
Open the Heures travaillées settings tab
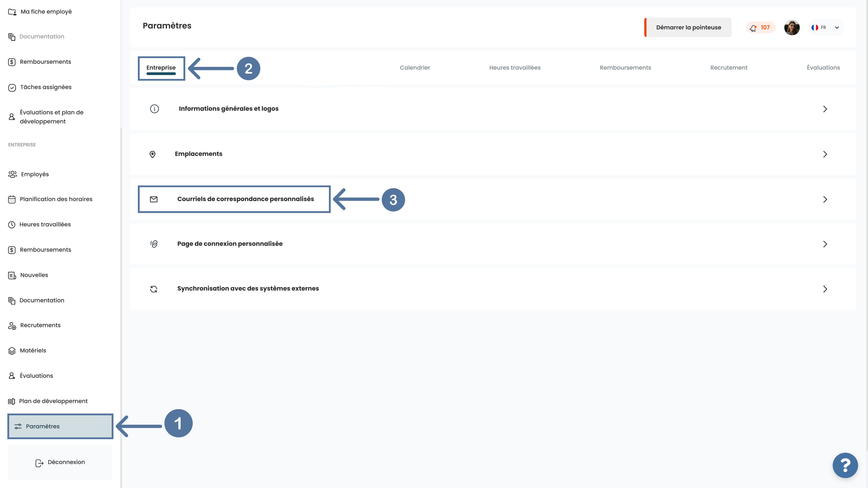(x=515, y=68)
